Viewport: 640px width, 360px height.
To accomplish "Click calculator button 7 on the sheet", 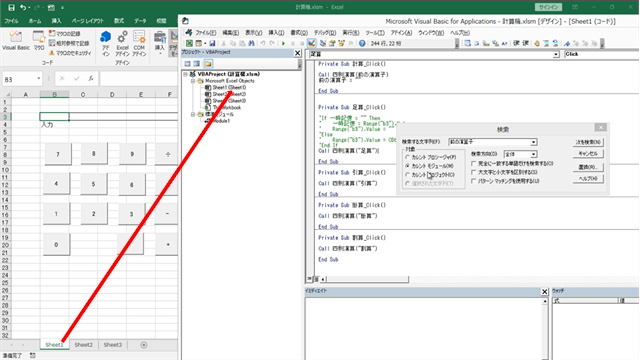I will [58, 154].
